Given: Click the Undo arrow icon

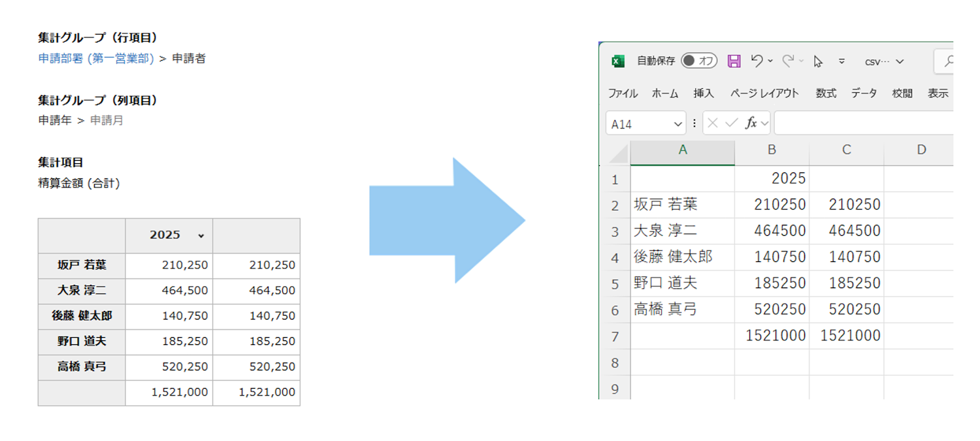Looking at the screenshot, I should 757,61.
